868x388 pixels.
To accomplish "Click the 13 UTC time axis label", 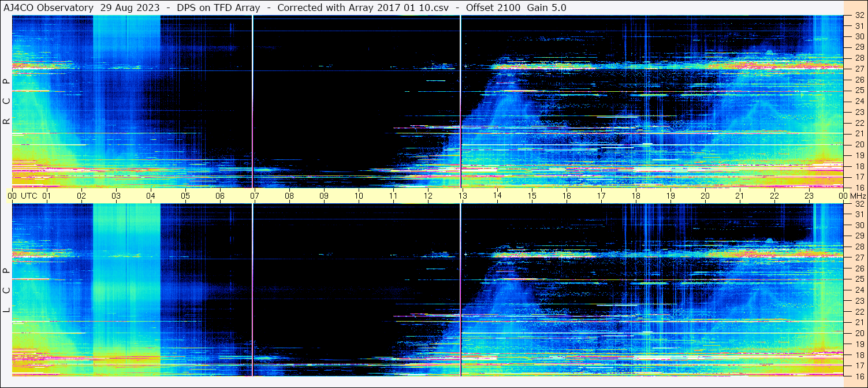I will pos(462,195).
